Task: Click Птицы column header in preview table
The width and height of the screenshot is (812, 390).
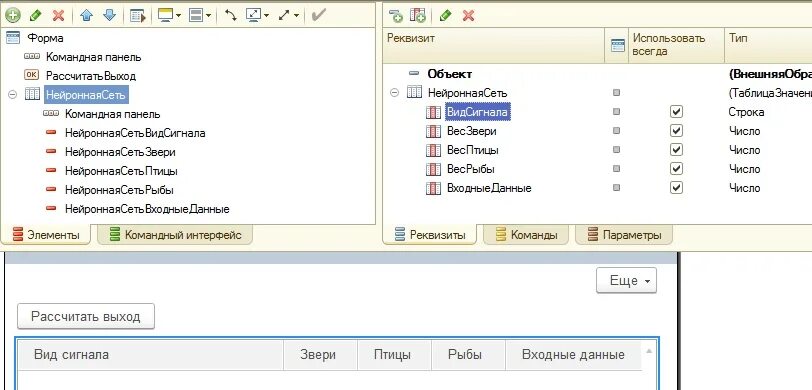Action: (x=394, y=355)
